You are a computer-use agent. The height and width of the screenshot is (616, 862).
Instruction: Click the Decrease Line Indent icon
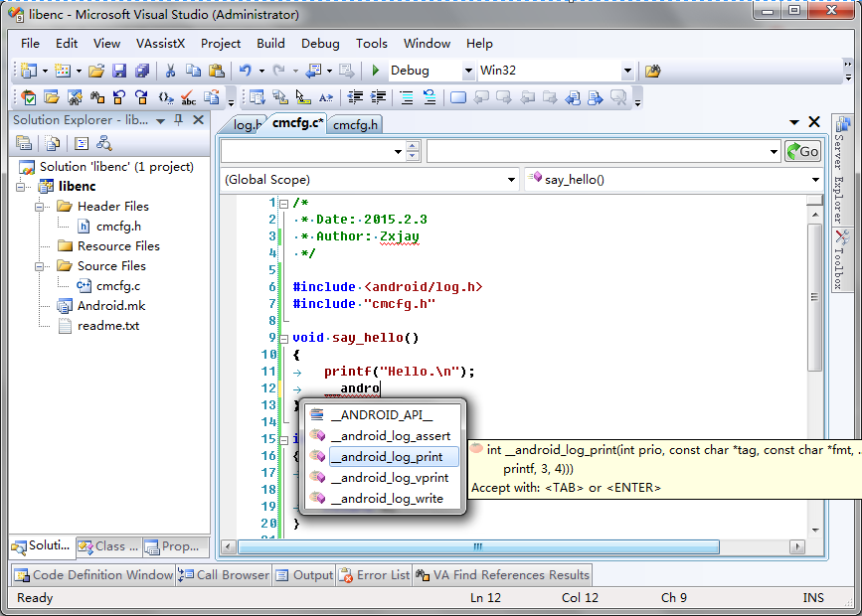tap(355, 97)
